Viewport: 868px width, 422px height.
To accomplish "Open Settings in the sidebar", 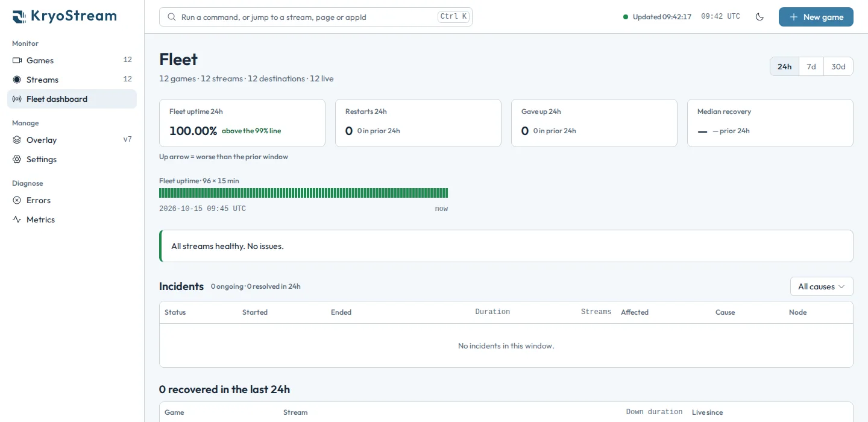I will coord(72,159).
